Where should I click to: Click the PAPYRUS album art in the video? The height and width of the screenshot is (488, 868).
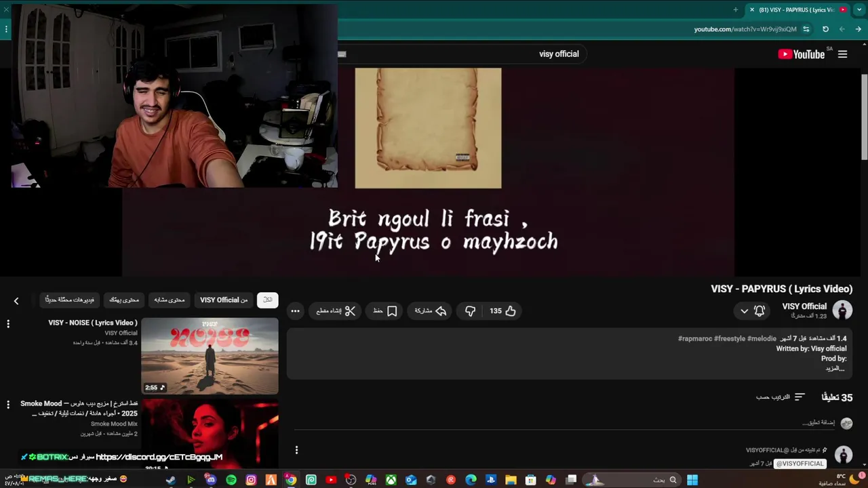(x=428, y=128)
